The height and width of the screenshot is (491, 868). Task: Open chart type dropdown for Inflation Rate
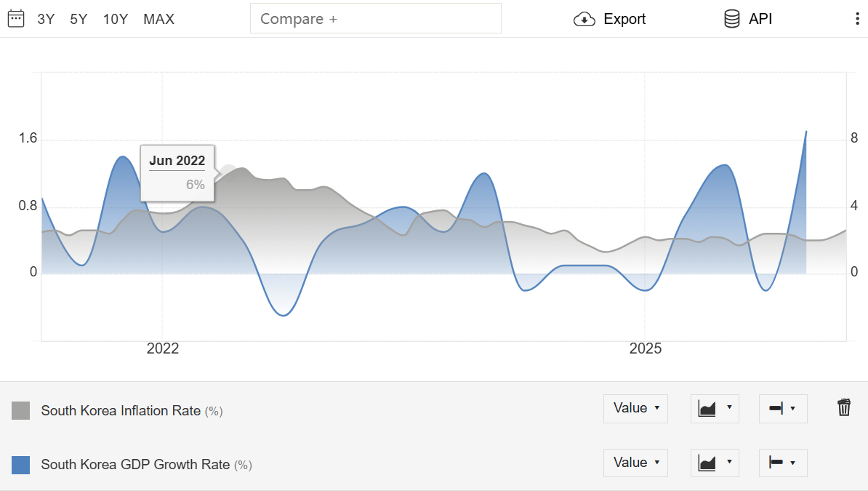(x=715, y=408)
